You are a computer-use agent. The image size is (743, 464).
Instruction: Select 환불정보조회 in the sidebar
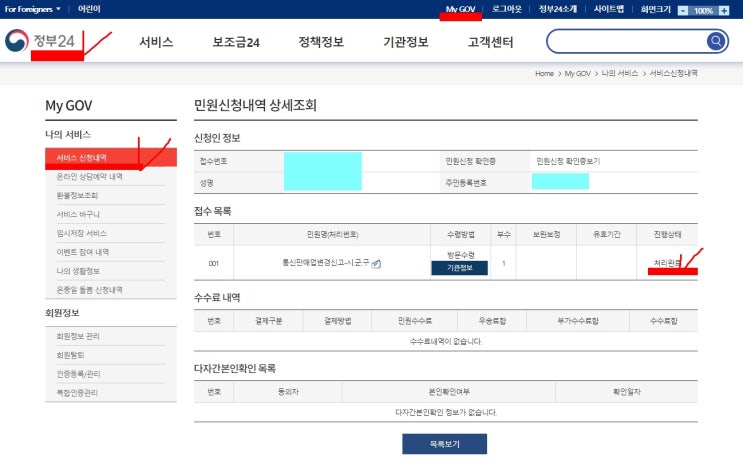tap(77, 196)
